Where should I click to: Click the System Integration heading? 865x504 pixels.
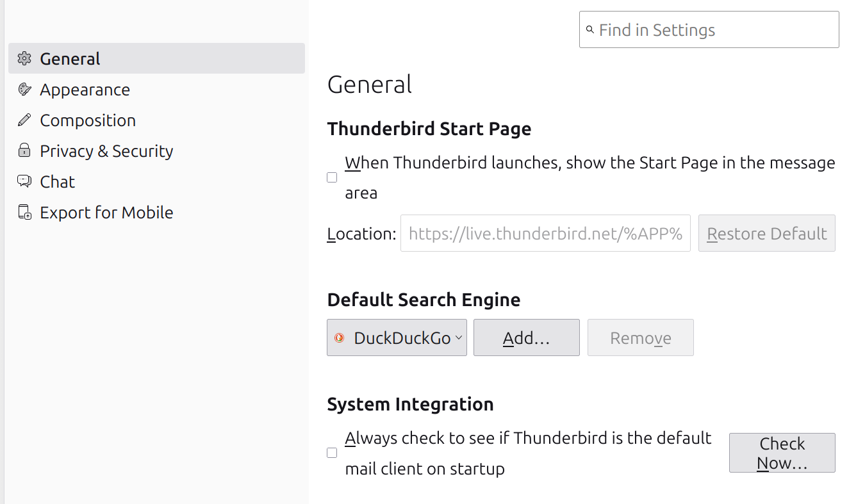tap(410, 404)
